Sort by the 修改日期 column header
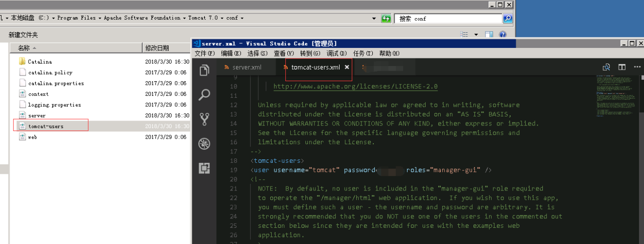The image size is (644, 244). [167, 48]
